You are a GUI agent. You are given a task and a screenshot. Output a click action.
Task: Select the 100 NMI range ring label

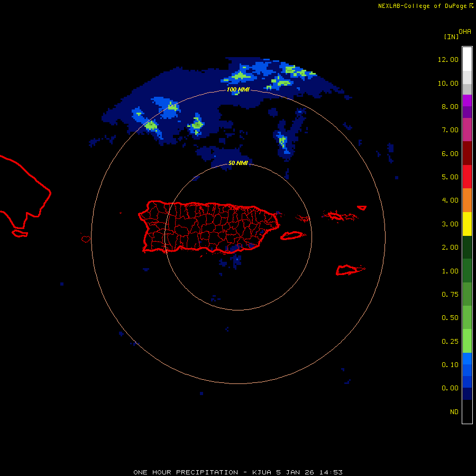(x=238, y=89)
